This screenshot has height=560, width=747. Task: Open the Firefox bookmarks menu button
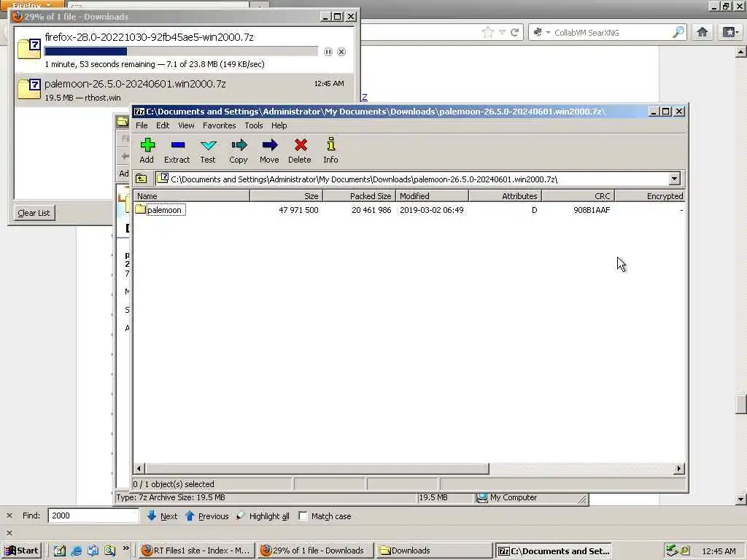(729, 32)
